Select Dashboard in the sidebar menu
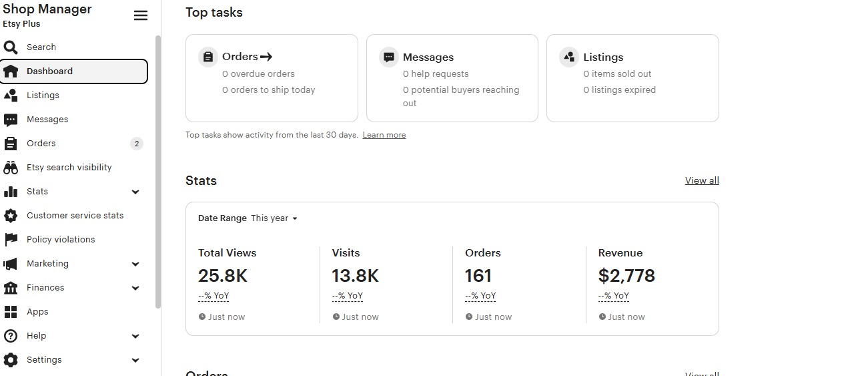868x376 pixels. click(x=74, y=71)
